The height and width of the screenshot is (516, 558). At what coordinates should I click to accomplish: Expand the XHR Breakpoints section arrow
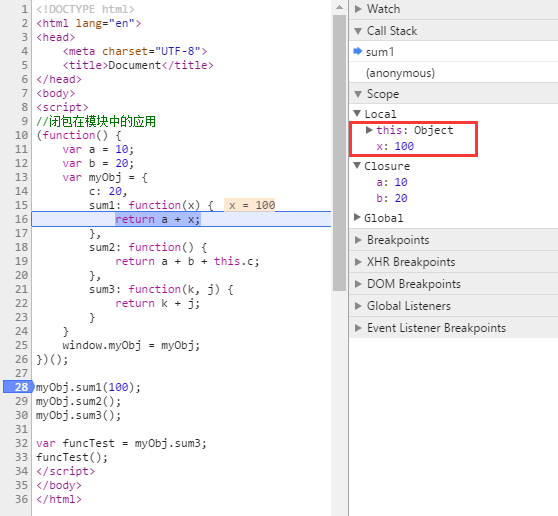[358, 262]
